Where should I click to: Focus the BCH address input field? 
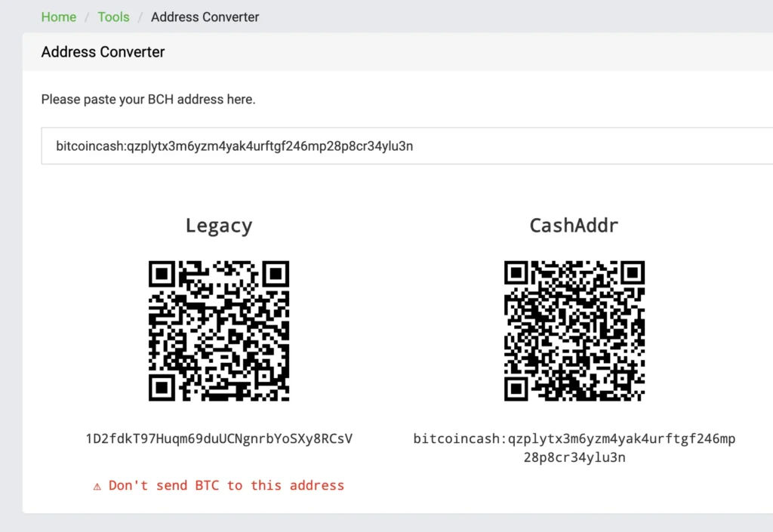click(x=407, y=146)
